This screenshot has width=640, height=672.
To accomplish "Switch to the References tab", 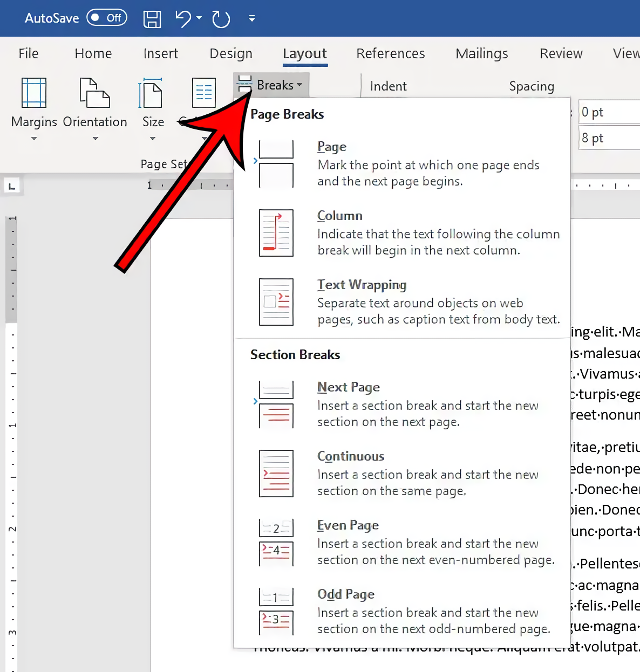I will 390,53.
